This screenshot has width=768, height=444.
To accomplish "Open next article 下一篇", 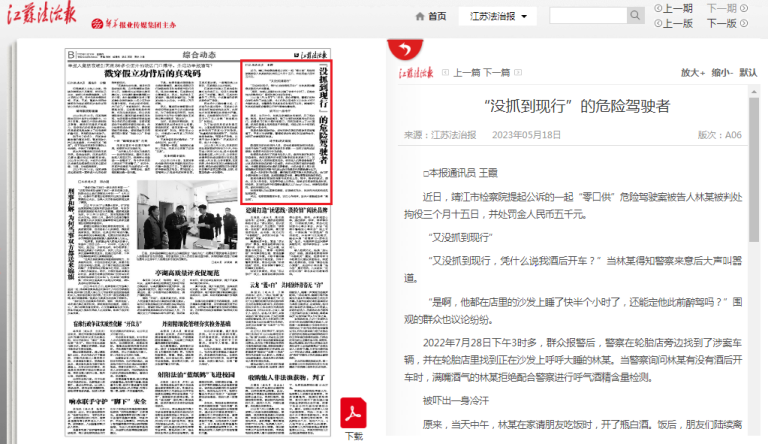I will point(497,73).
